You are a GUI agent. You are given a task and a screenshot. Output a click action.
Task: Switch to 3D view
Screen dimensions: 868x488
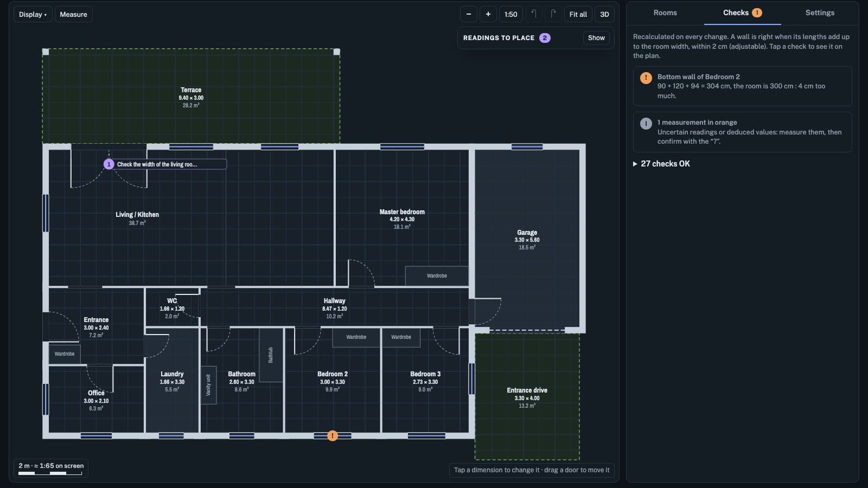pyautogui.click(x=604, y=15)
